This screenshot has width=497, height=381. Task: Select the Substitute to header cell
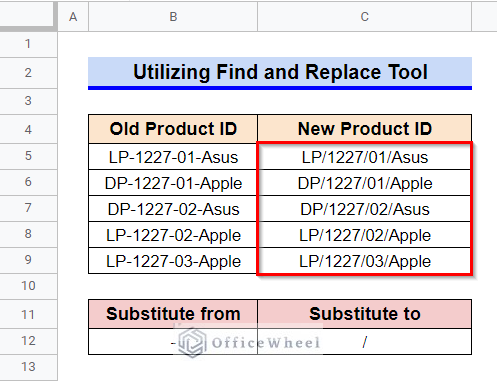pyautogui.click(x=364, y=314)
